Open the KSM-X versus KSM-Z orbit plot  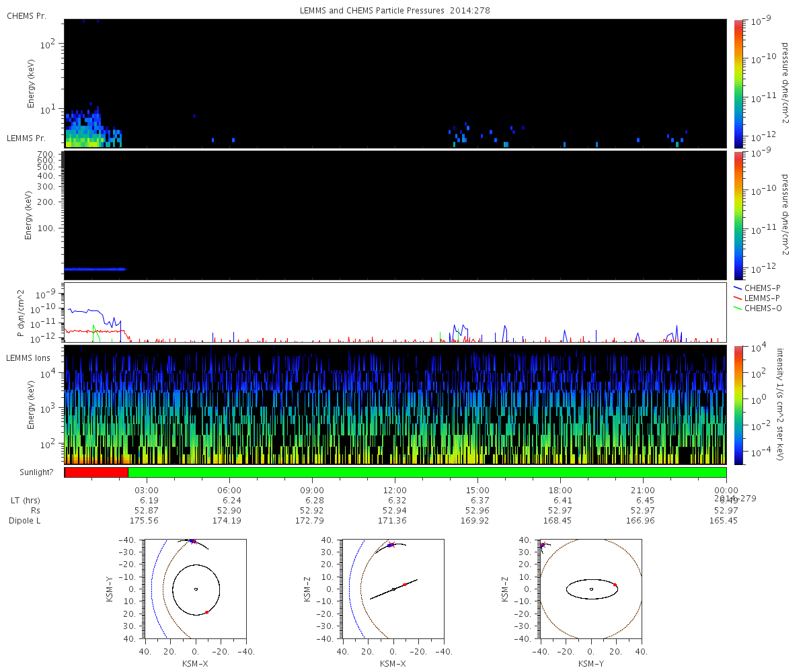[x=393, y=589]
